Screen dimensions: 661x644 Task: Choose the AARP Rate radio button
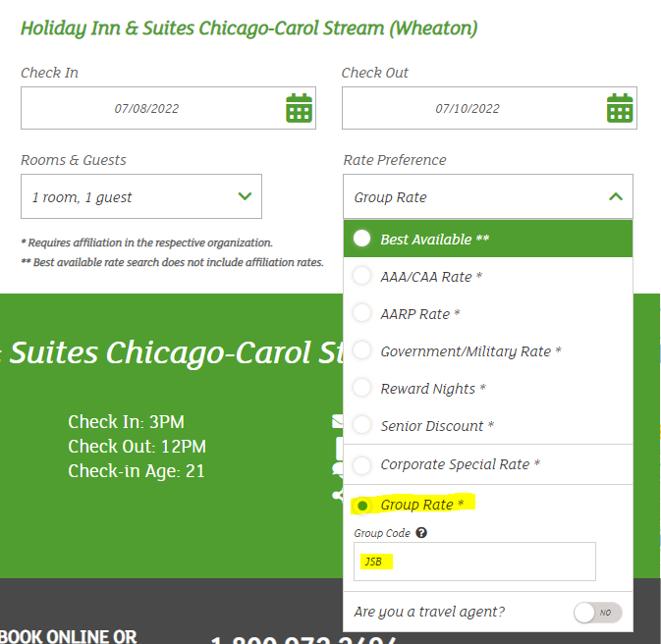(361, 313)
